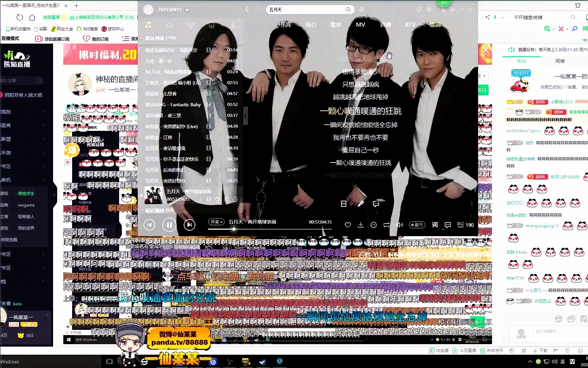Switch to the 乐库 tab
588x368 pixels.
286,25
